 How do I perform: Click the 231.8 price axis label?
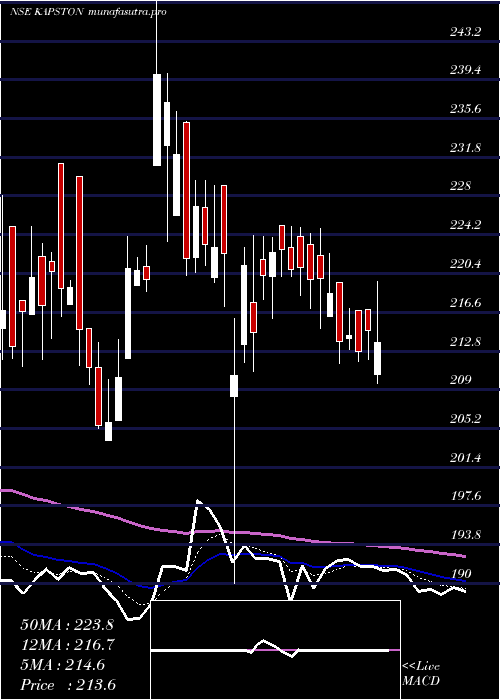tap(465, 147)
